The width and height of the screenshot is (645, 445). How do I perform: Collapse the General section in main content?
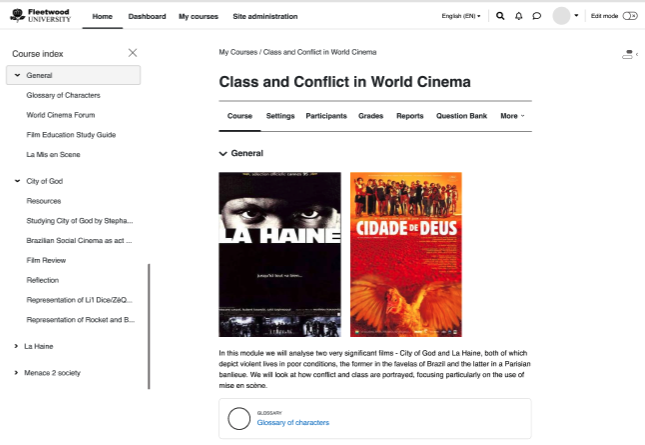click(x=223, y=153)
